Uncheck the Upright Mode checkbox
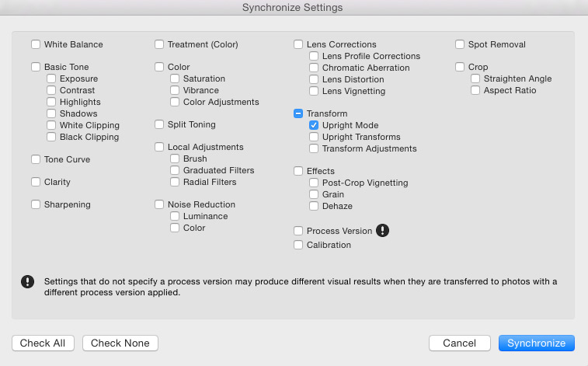 pyautogui.click(x=314, y=125)
